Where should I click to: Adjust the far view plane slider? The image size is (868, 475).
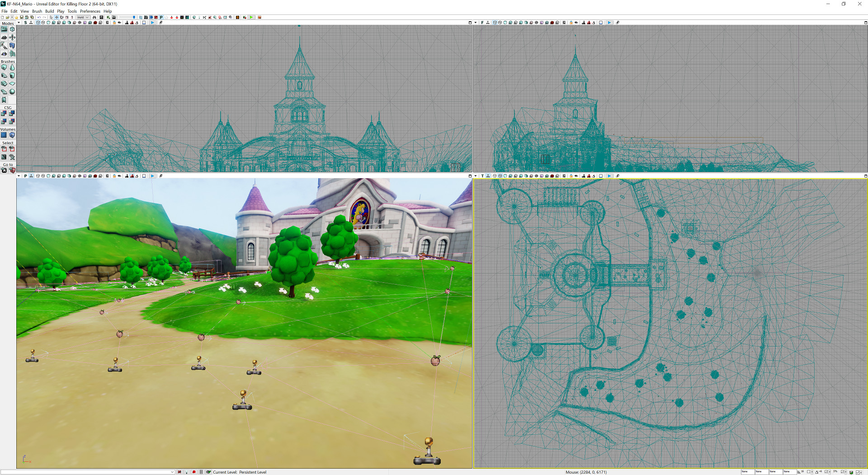[x=127, y=17]
